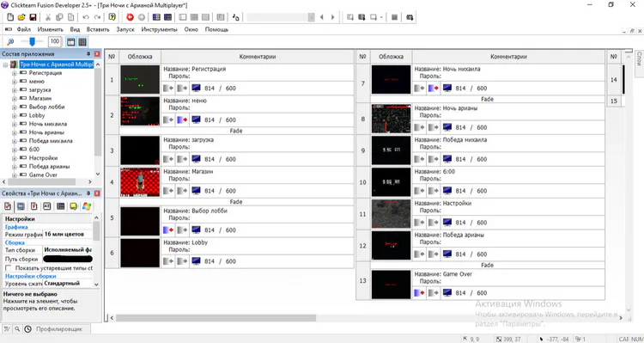Pin the 'Свойства' properties panel
The width and height of the screenshot is (644, 343).
tap(88, 193)
